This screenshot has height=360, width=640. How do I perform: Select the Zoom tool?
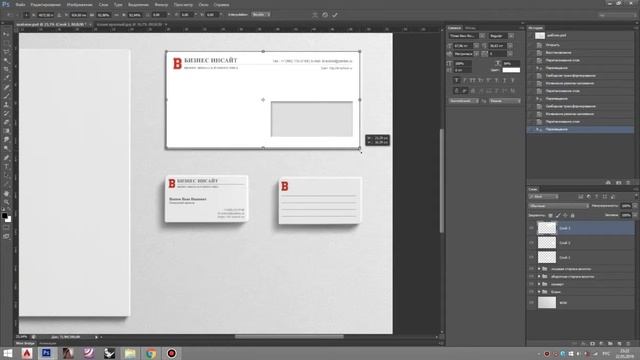point(6,202)
